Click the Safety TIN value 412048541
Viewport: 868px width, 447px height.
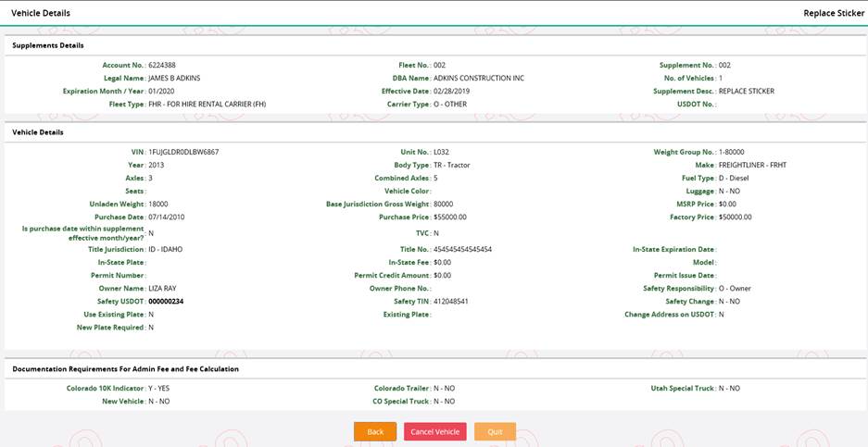pyautogui.click(x=451, y=302)
